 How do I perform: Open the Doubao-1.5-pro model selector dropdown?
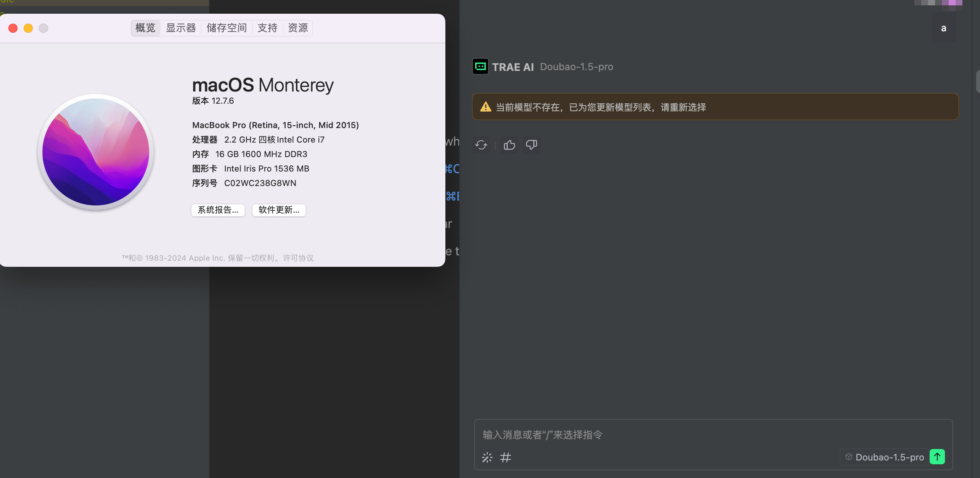[885, 457]
